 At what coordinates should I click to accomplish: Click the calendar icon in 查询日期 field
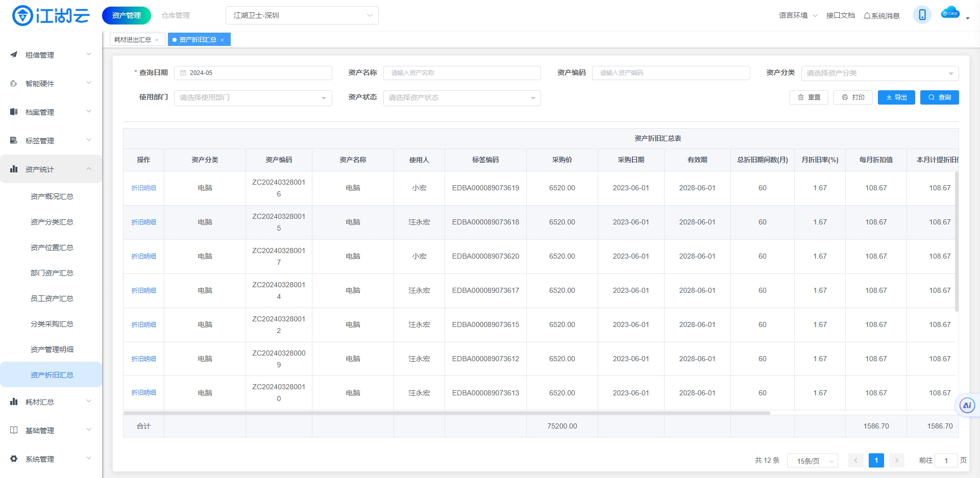183,73
